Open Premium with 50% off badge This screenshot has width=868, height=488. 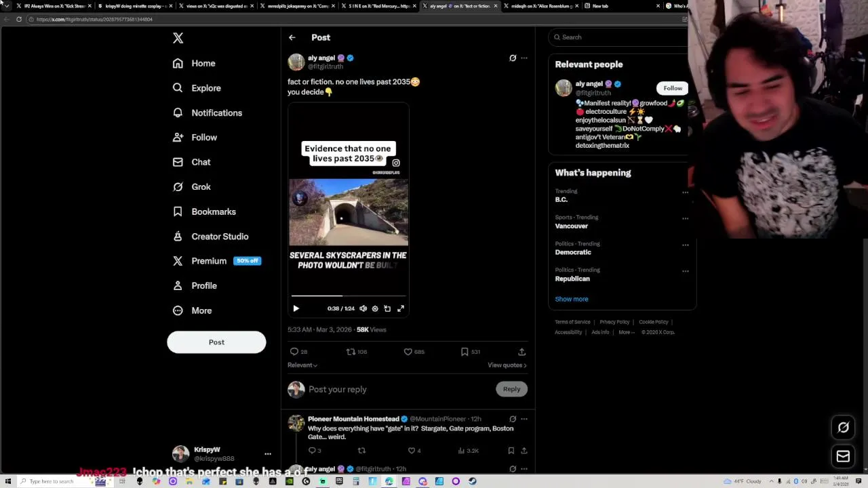(216, 261)
